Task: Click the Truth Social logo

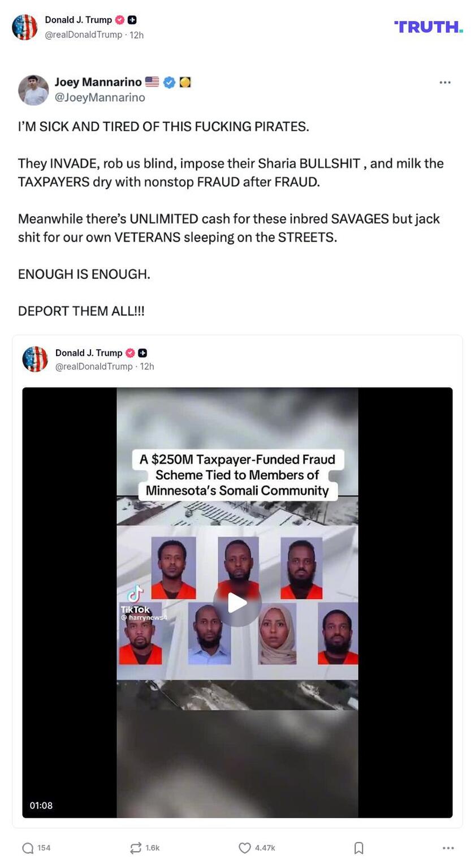Action: pyautogui.click(x=428, y=27)
